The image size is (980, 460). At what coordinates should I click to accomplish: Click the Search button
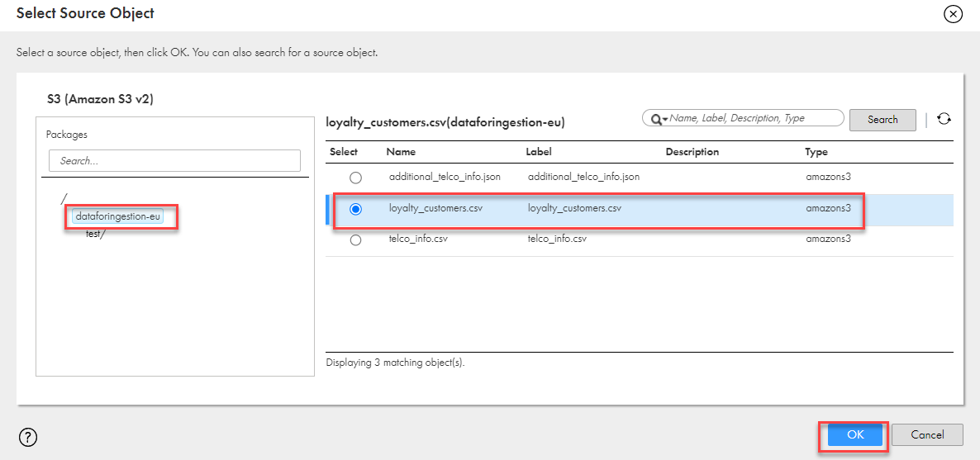882,120
